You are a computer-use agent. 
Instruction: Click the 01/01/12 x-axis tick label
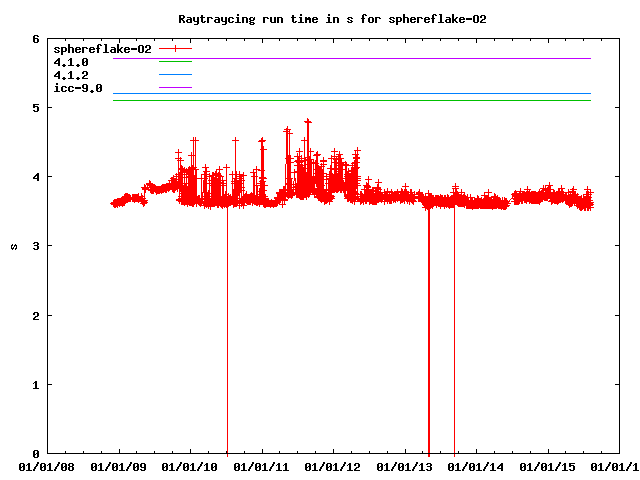334,466
